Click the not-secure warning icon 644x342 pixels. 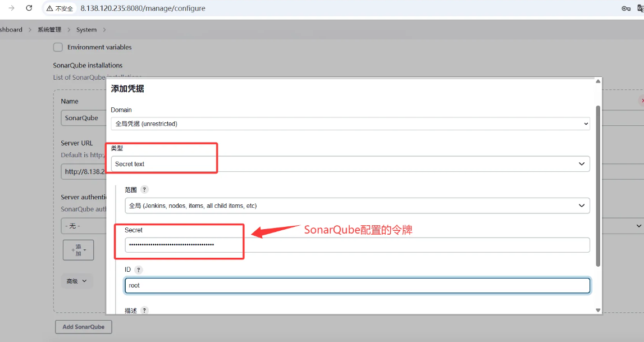click(x=50, y=8)
